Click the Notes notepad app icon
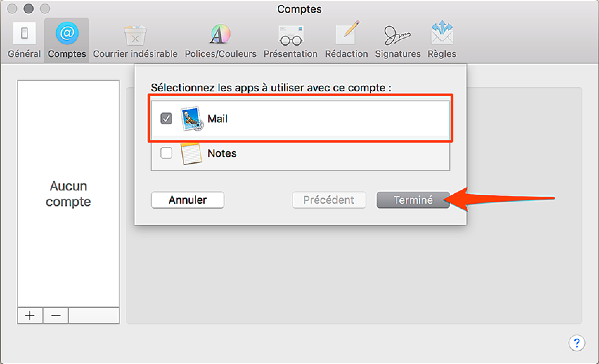Viewport: 599px width, 364px height. click(191, 153)
